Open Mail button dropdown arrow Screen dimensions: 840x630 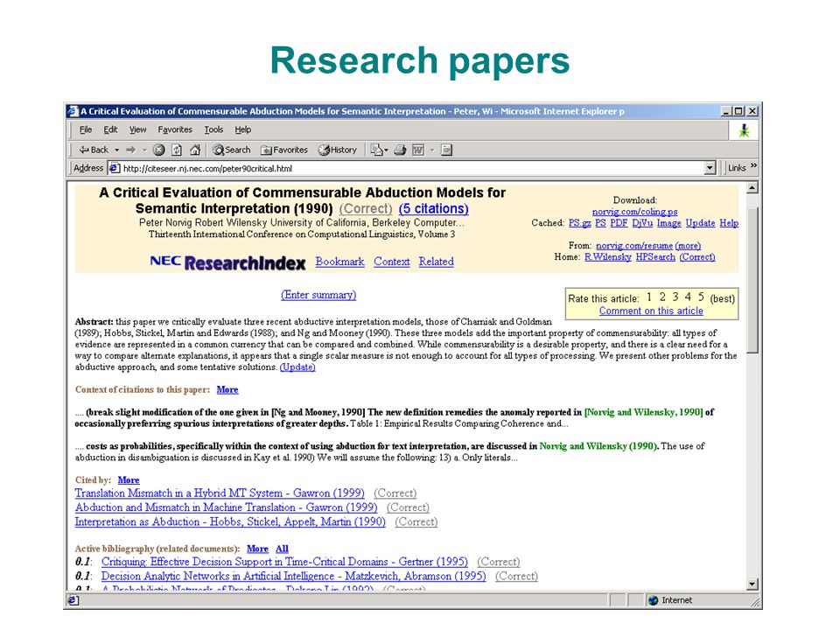(386, 150)
